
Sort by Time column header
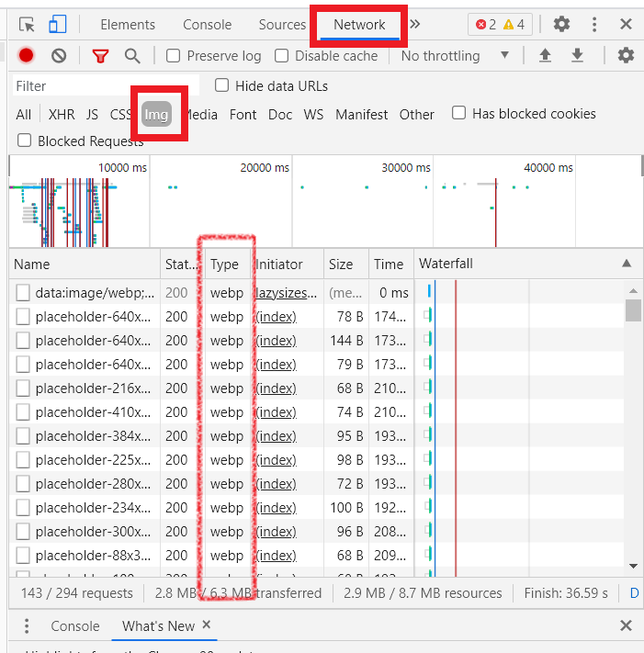coord(391,264)
